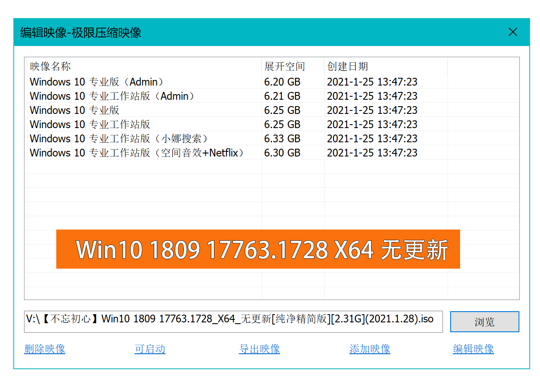
Task: Focus the ISO file path input field
Action: point(233,322)
